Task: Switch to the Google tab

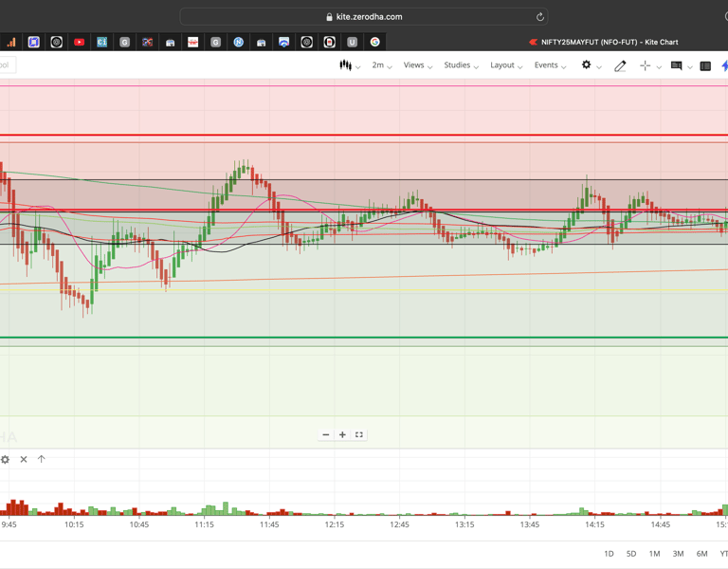Action: [x=374, y=43]
